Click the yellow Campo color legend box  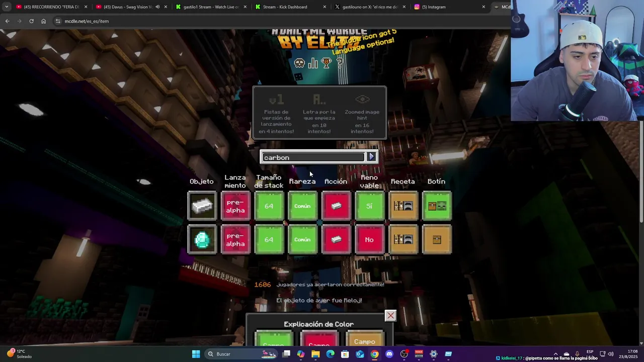pyautogui.click(x=365, y=338)
